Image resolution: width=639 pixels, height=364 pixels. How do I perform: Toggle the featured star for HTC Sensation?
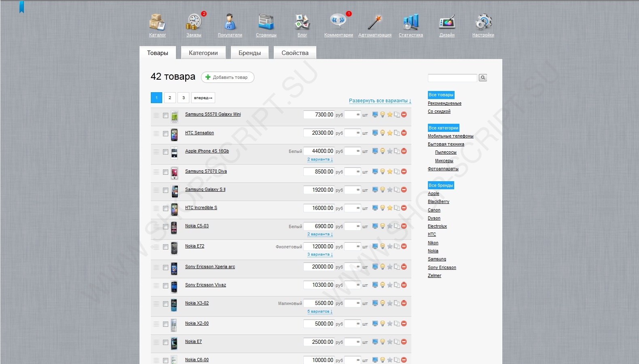click(389, 133)
